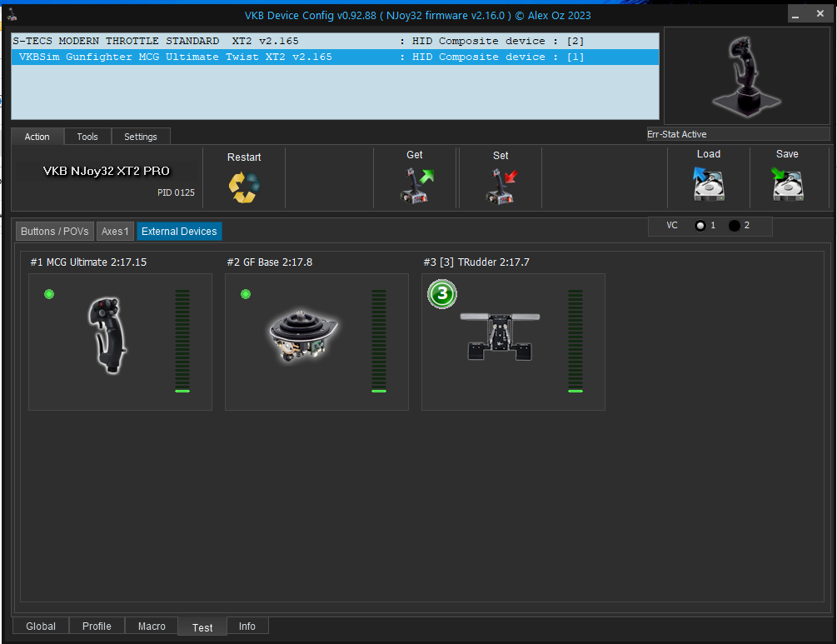The image size is (837, 644).
Task: Switch to the Axes1 tab
Action: click(x=115, y=232)
